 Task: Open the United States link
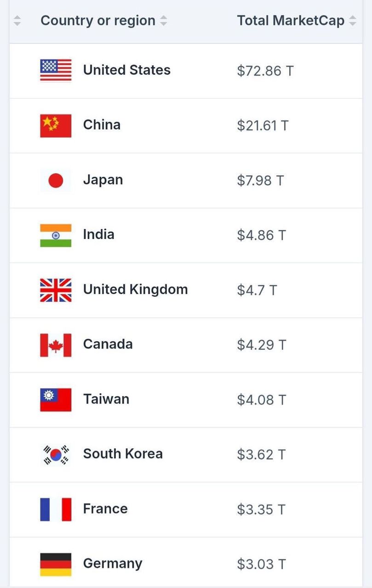tap(126, 70)
